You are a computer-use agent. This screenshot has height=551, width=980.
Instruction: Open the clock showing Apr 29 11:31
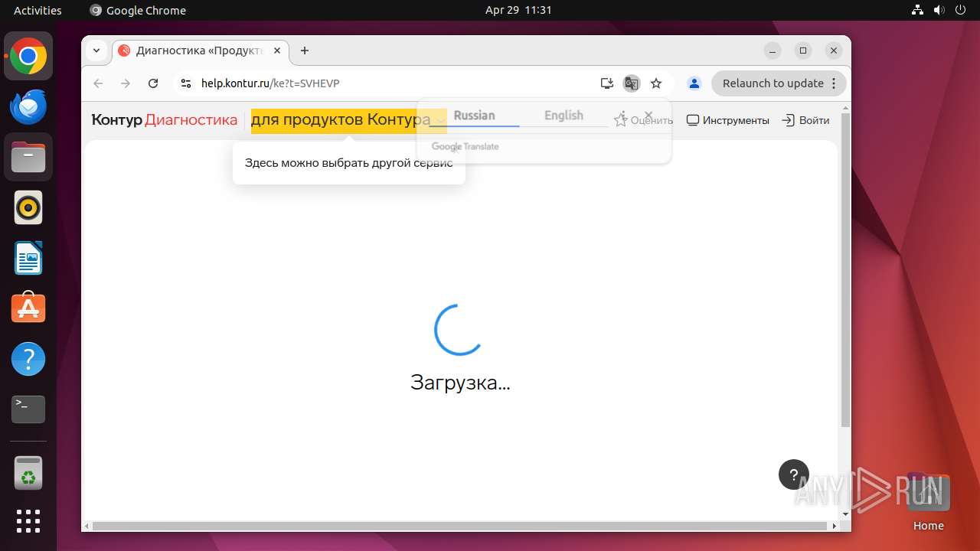pyautogui.click(x=518, y=10)
